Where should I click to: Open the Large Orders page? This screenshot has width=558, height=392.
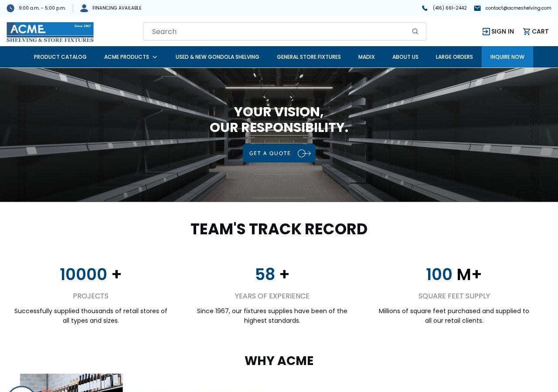pyautogui.click(x=454, y=57)
